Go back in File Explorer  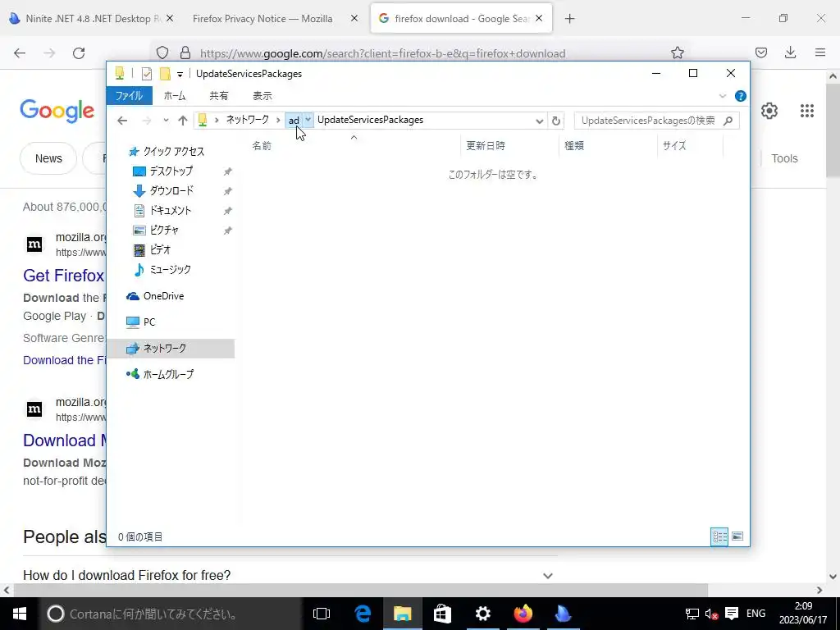coord(122,121)
